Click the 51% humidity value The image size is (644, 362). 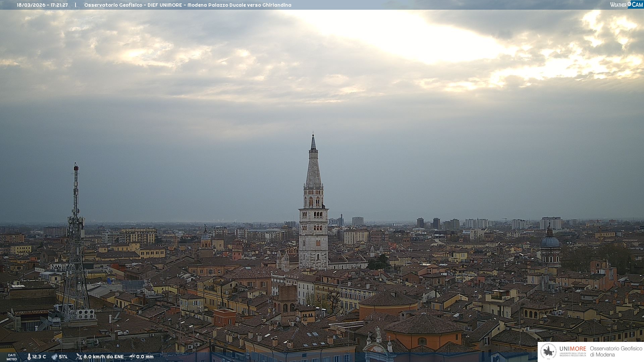coord(63,357)
